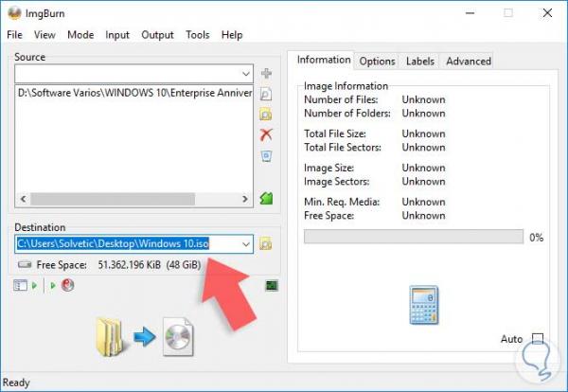
Task: Open the View menu
Action: click(x=44, y=35)
